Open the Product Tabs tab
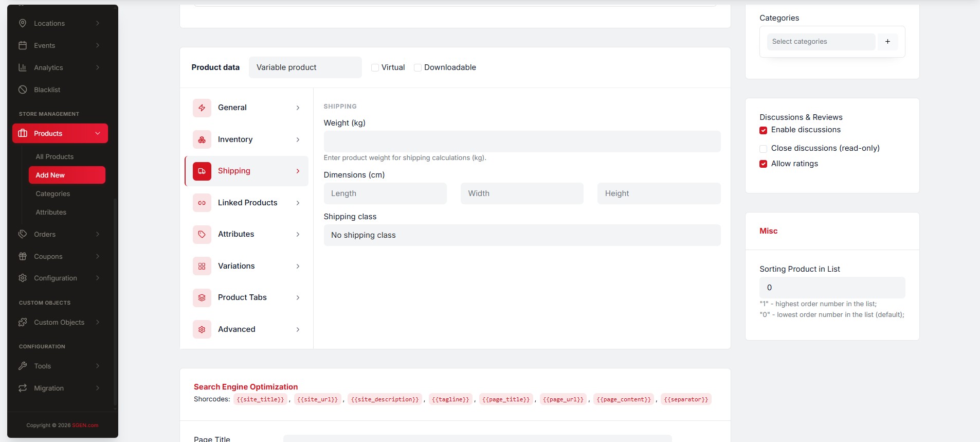 tap(247, 297)
